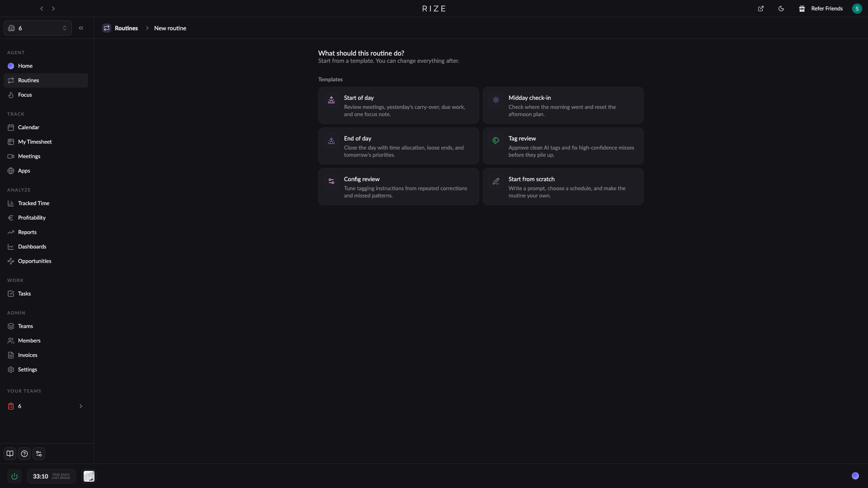
Task: Choose Start from scratch template
Action: pyautogui.click(x=563, y=187)
